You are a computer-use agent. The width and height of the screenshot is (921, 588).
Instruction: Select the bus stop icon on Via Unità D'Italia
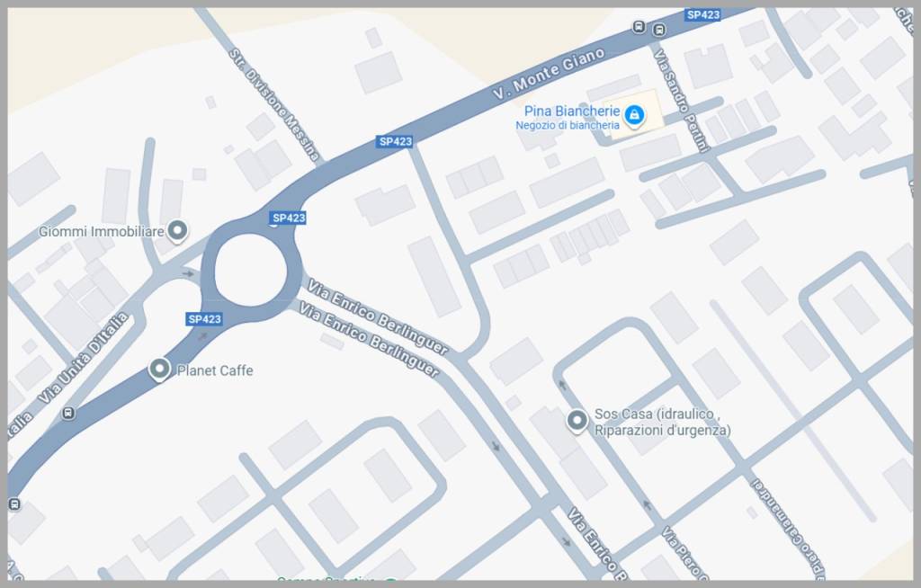pyautogui.click(x=68, y=413)
